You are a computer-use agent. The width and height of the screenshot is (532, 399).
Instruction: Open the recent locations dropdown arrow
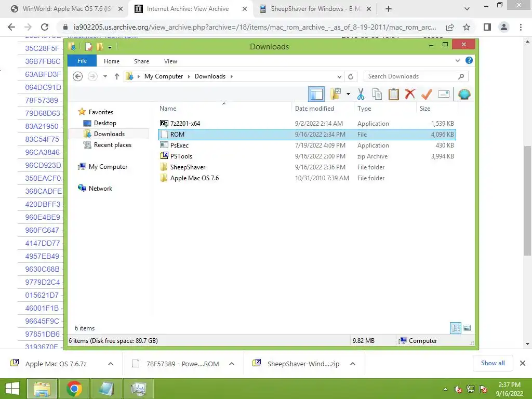105,76
